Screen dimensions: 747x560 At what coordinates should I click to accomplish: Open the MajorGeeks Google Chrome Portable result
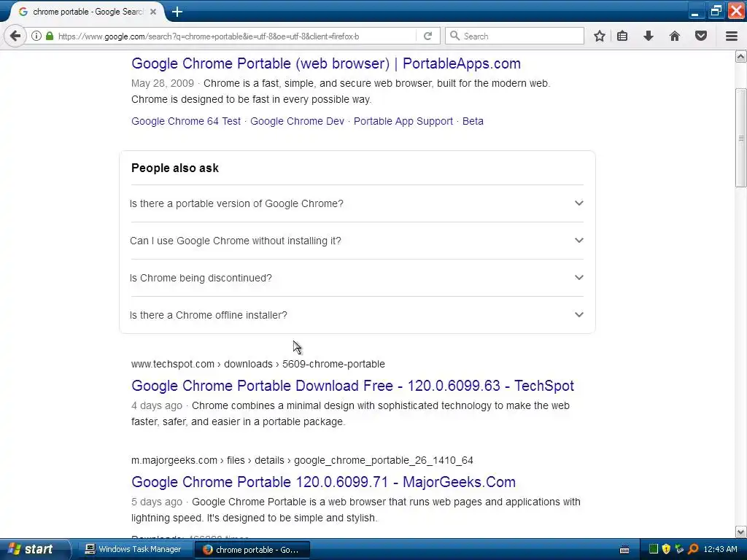pyautogui.click(x=323, y=482)
